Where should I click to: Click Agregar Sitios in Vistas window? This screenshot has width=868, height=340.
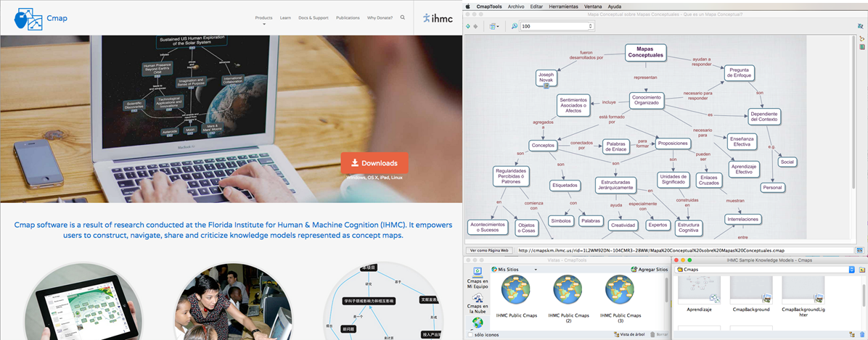650,269
